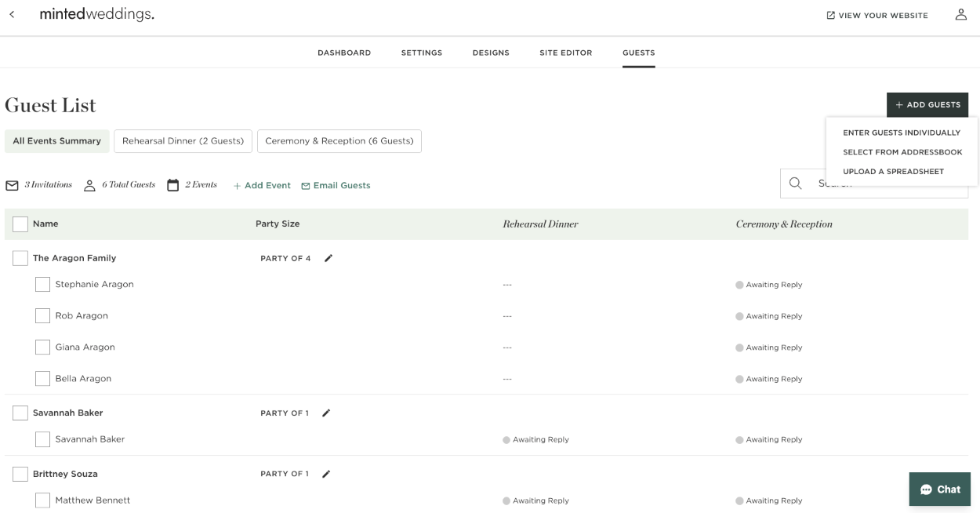Pick Upload a Spreadsheet from menu

(893, 172)
